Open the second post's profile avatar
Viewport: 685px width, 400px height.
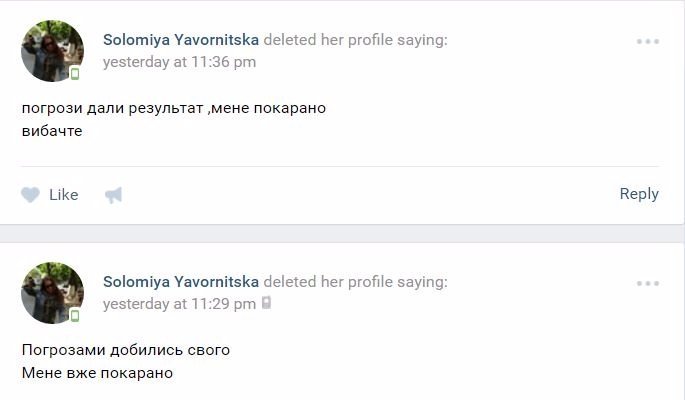pos(51,293)
